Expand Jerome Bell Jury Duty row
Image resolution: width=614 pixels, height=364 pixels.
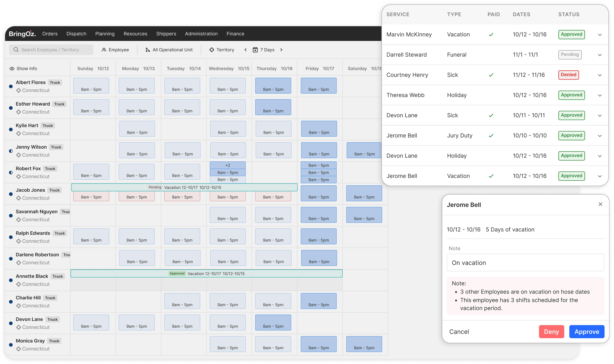(600, 136)
